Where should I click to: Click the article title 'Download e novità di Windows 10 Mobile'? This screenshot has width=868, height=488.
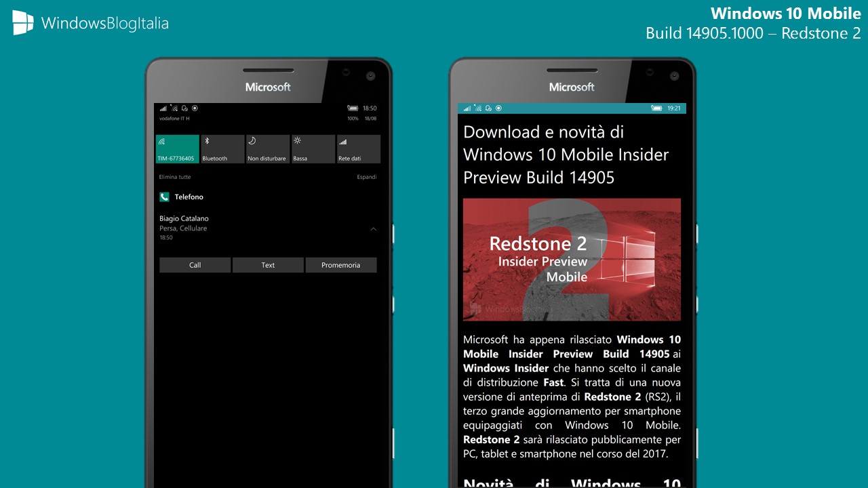point(566,155)
